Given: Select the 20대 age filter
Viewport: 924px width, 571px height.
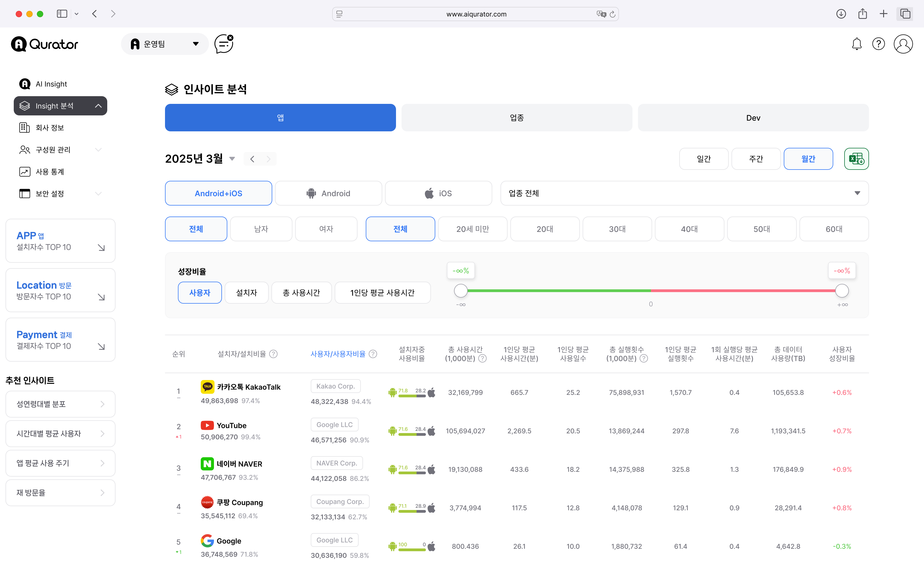Looking at the screenshot, I should (544, 229).
